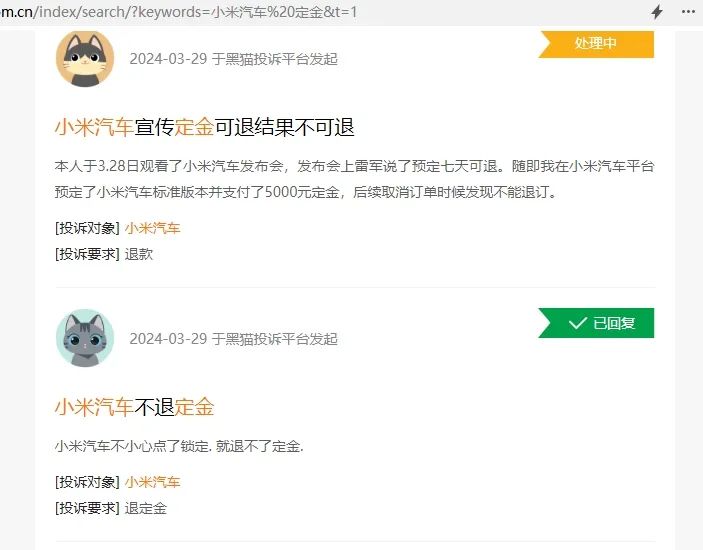703x550 pixels.
Task: Click the gray tabby cat avatar
Action: (x=85, y=338)
